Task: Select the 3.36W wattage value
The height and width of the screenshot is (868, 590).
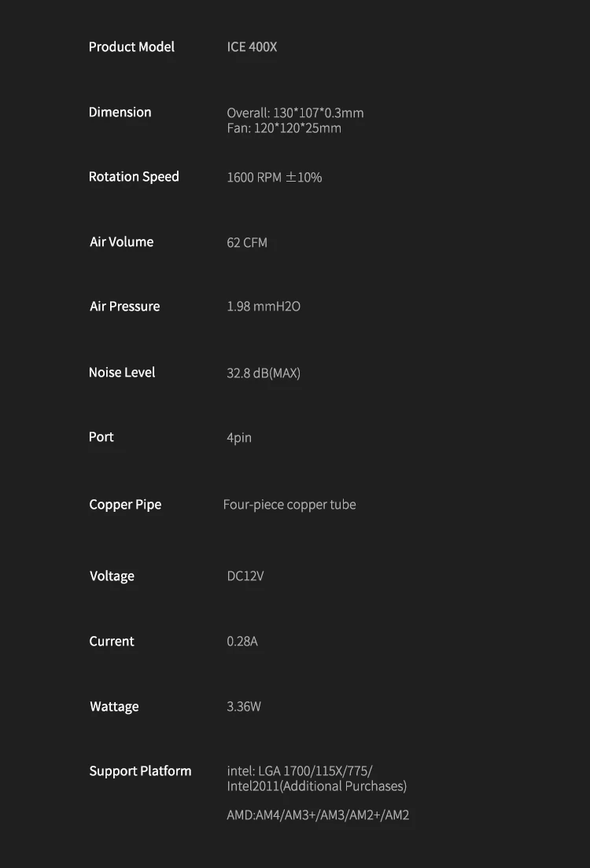Action: click(244, 707)
